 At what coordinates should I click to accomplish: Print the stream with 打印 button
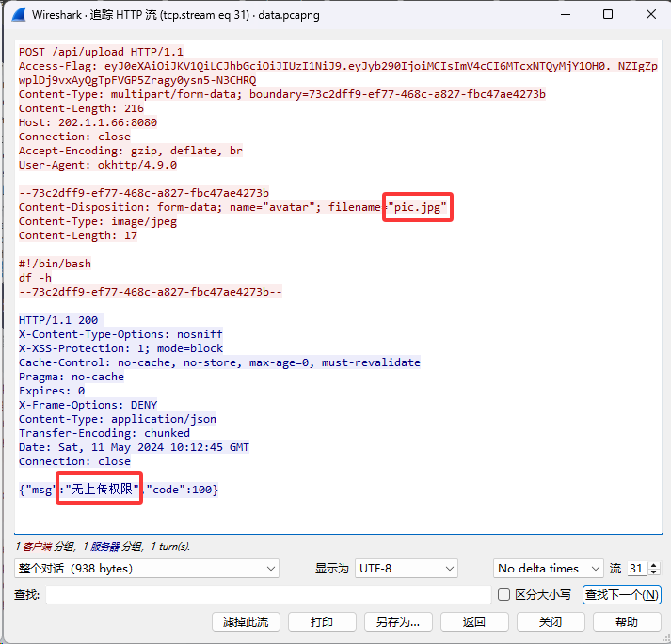pos(322,621)
